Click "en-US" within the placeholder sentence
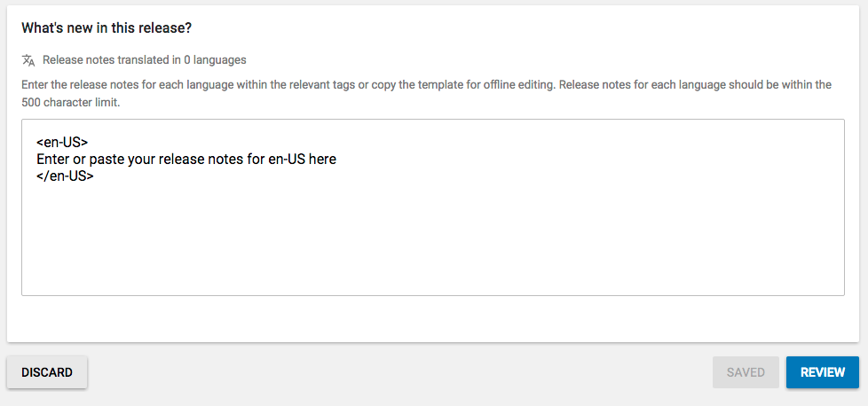The height and width of the screenshot is (406, 868). click(x=284, y=160)
